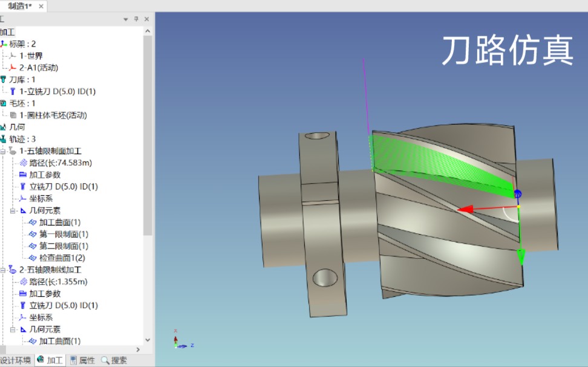Close the 制造1* tab
This screenshot has height=367, width=588.
click(x=41, y=7)
